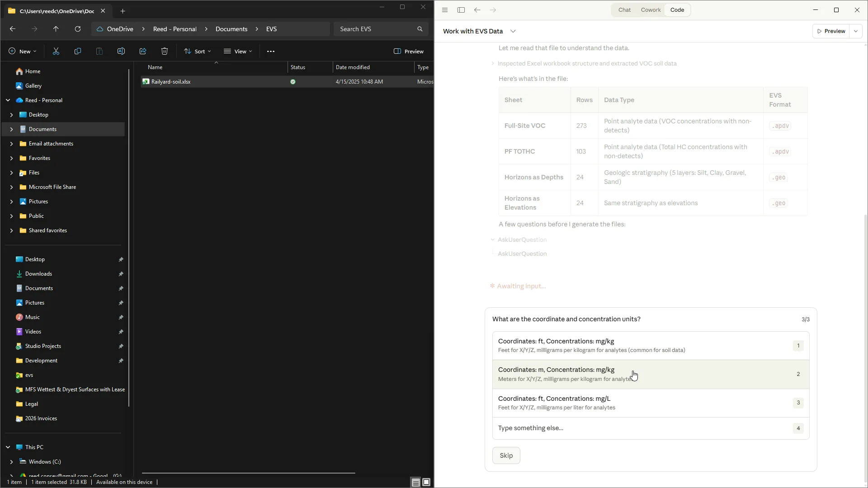Click the Preview button in Claude window
The width and height of the screenshot is (868, 488).
tap(831, 31)
